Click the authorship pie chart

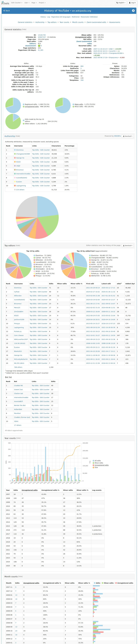click(x=37, y=217)
